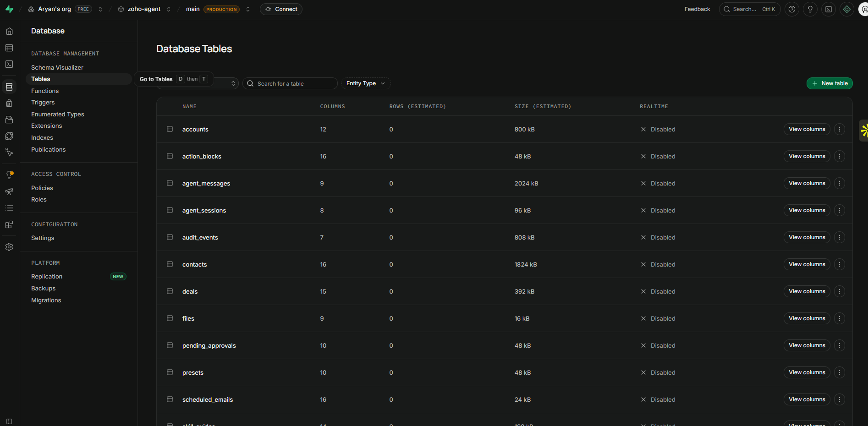Expand the zoho-agent project switcher
The image size is (868, 426).
point(169,9)
